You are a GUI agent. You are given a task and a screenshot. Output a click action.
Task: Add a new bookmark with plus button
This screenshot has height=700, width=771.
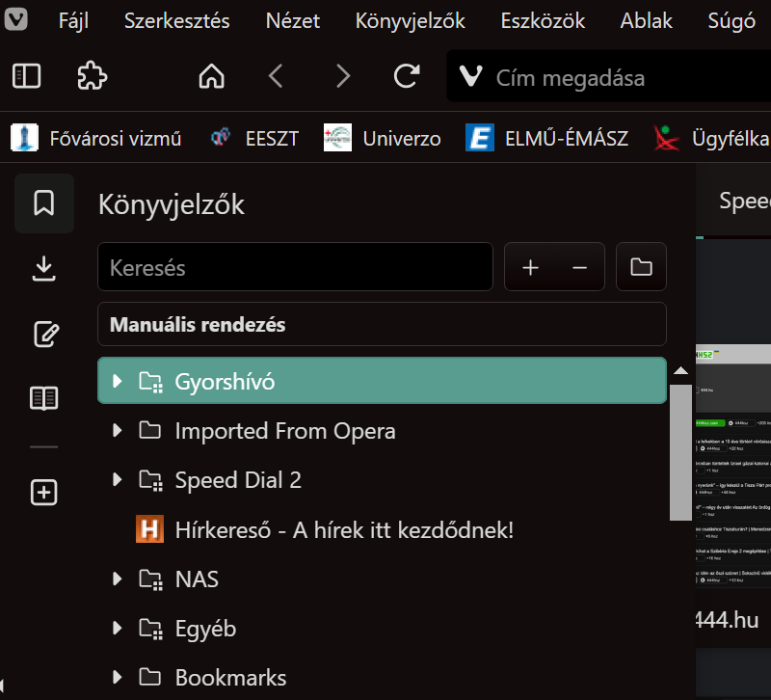tap(530, 267)
